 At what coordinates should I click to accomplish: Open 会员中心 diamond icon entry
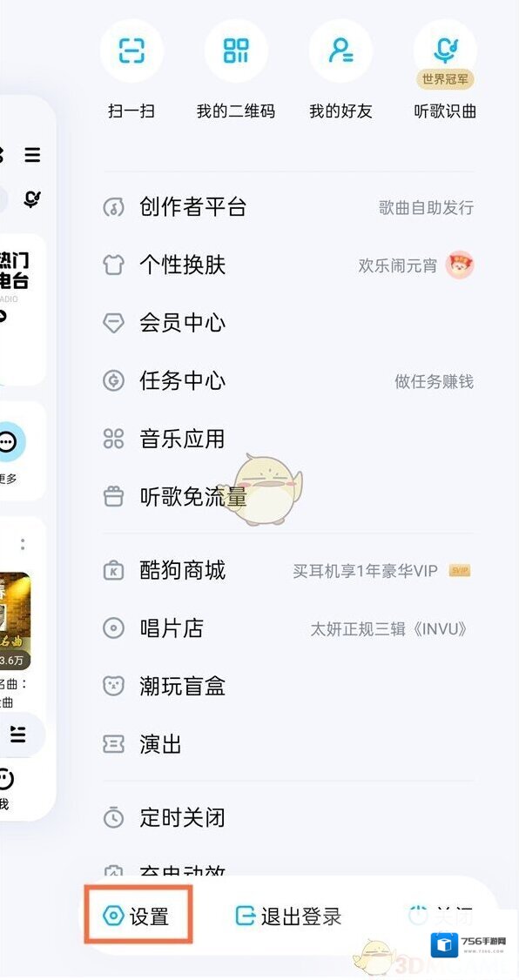pos(288,323)
